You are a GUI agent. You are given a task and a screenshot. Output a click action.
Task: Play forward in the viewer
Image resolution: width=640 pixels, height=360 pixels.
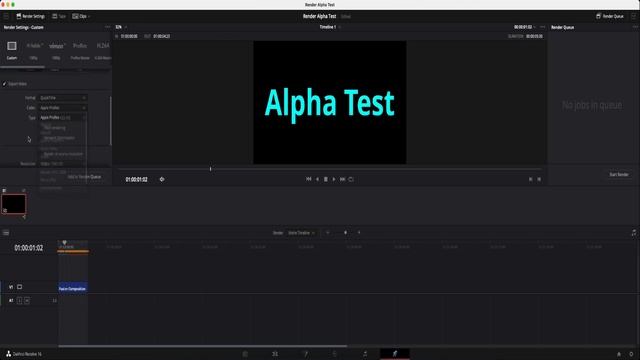coord(334,179)
